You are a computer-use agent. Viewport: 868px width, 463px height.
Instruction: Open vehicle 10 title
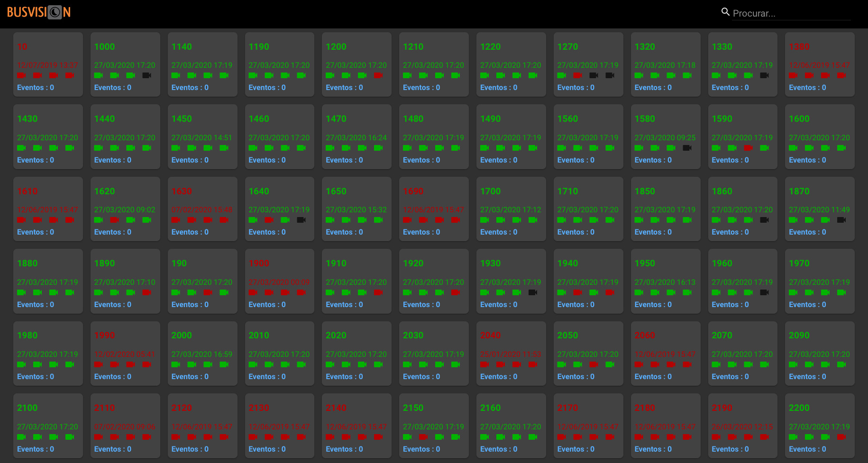[x=22, y=47]
